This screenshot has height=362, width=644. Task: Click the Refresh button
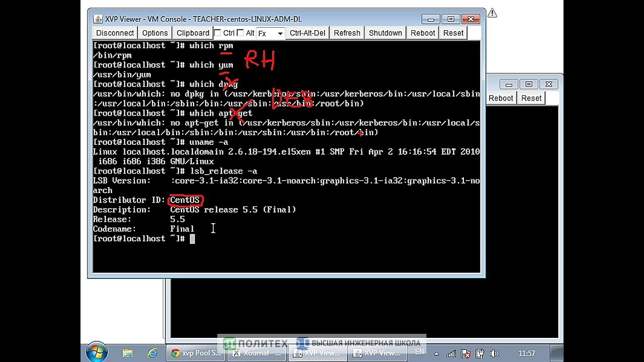pos(347,33)
